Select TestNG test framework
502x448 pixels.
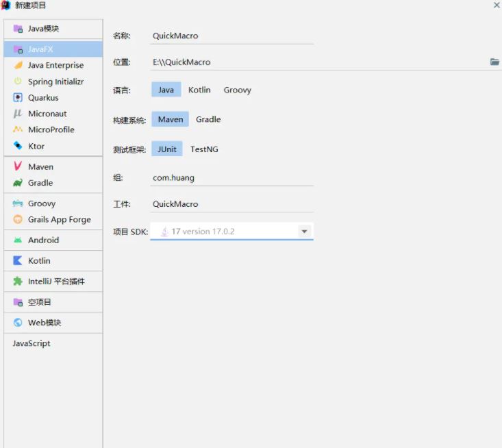point(204,149)
